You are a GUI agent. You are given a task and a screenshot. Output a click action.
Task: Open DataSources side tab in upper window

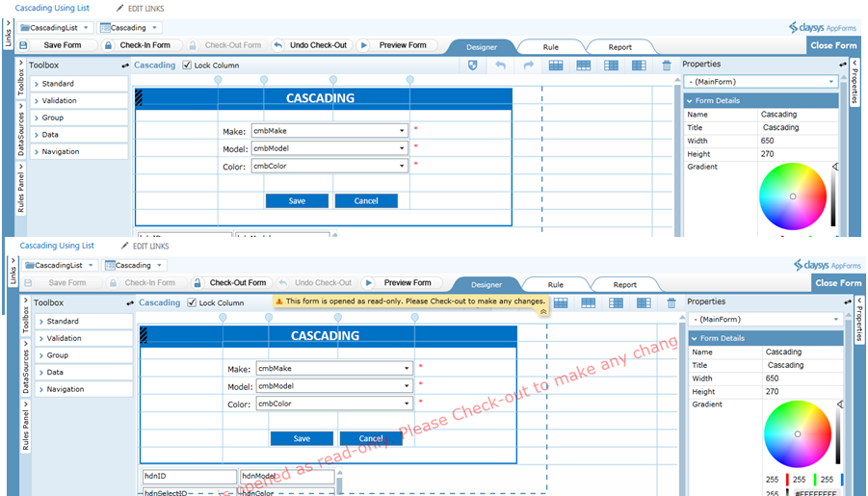(x=21, y=132)
